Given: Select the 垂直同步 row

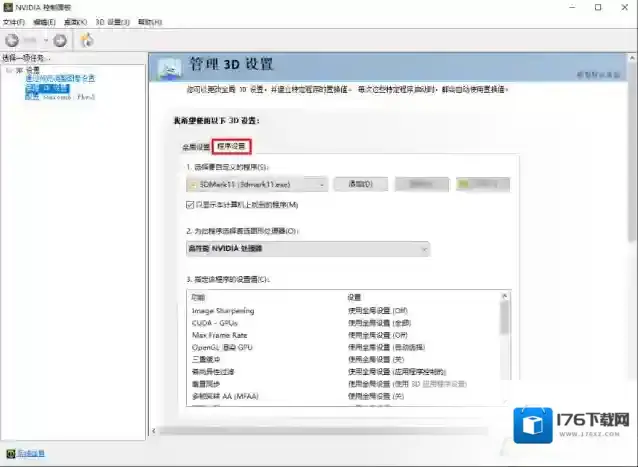Looking at the screenshot, I should click(x=344, y=384).
